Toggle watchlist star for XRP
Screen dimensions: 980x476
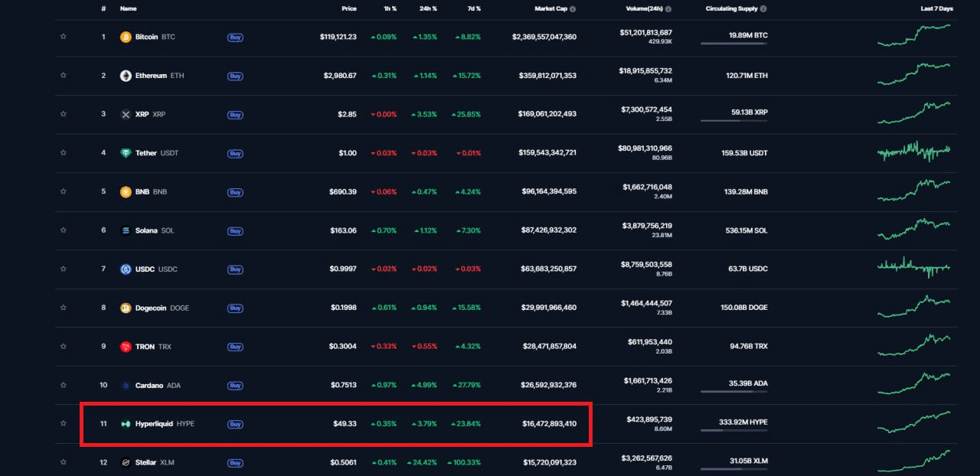point(63,114)
